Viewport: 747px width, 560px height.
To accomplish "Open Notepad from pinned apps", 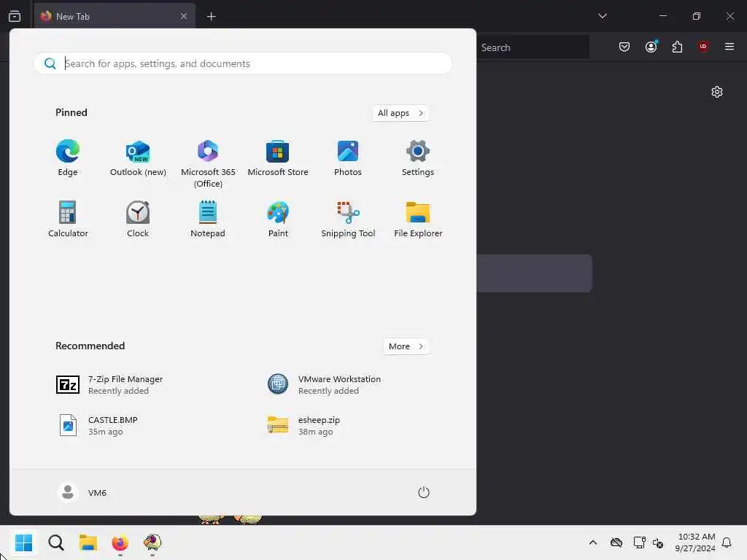I will pyautogui.click(x=208, y=219).
